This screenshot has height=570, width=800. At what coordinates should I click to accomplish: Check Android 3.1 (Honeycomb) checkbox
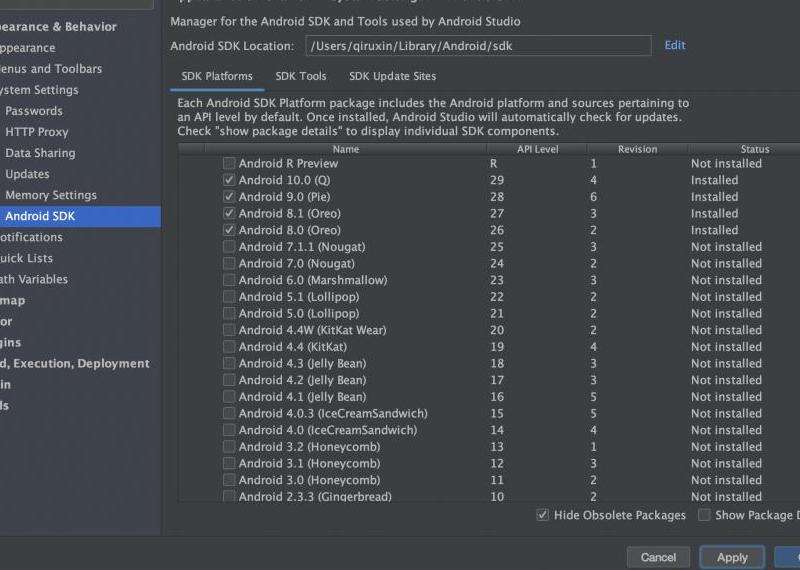pos(229,463)
